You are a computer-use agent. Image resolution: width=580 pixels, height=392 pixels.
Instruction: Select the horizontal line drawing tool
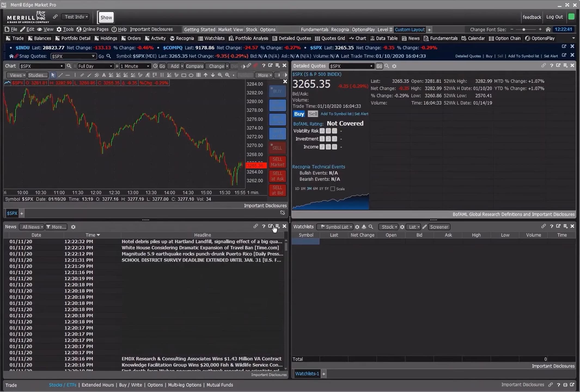coord(68,75)
